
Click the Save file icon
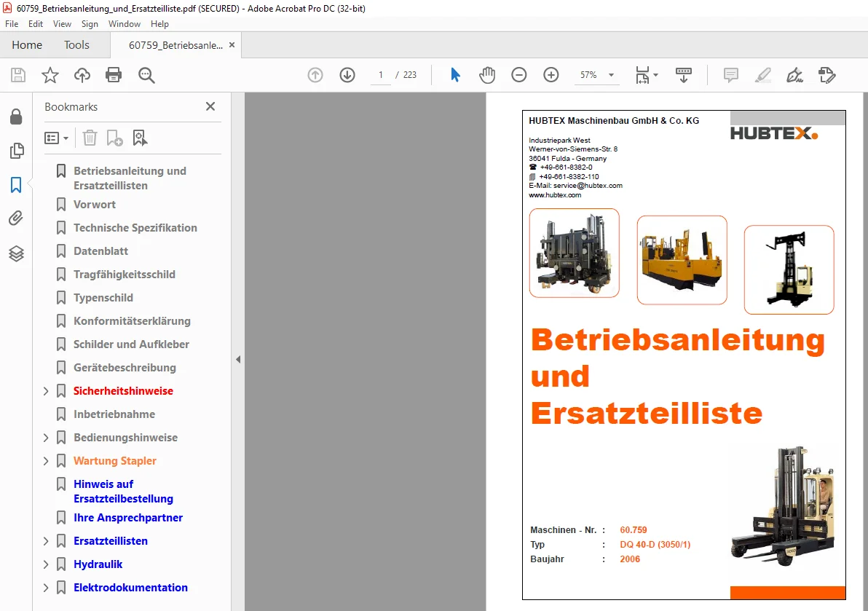coord(18,75)
